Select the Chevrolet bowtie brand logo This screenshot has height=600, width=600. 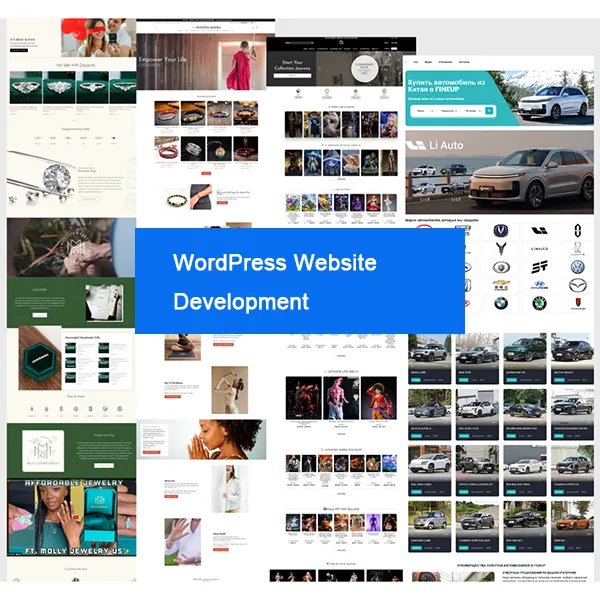click(501, 285)
